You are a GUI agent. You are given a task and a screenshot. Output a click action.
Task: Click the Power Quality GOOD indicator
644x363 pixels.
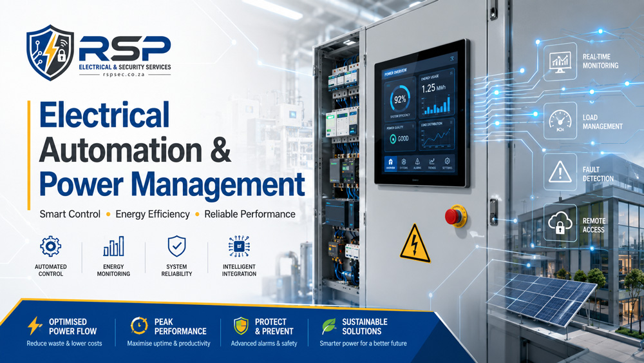pos(399,139)
